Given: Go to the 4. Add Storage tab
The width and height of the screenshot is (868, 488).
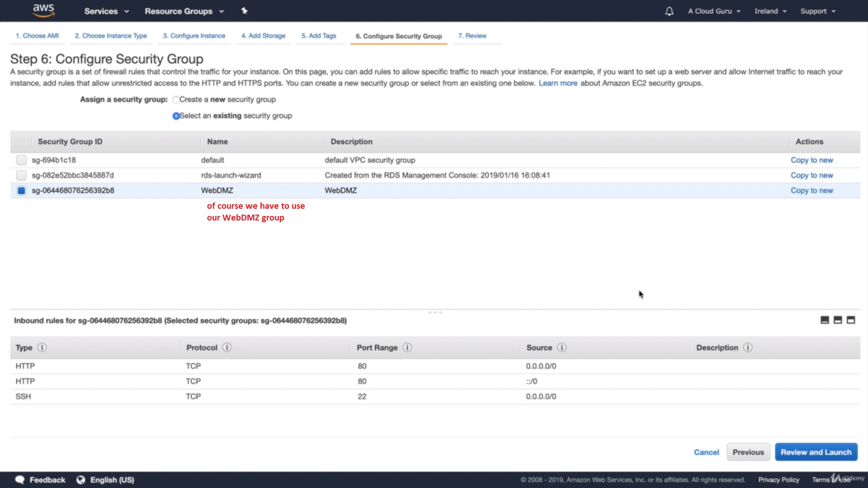Looking at the screenshot, I should 263,36.
